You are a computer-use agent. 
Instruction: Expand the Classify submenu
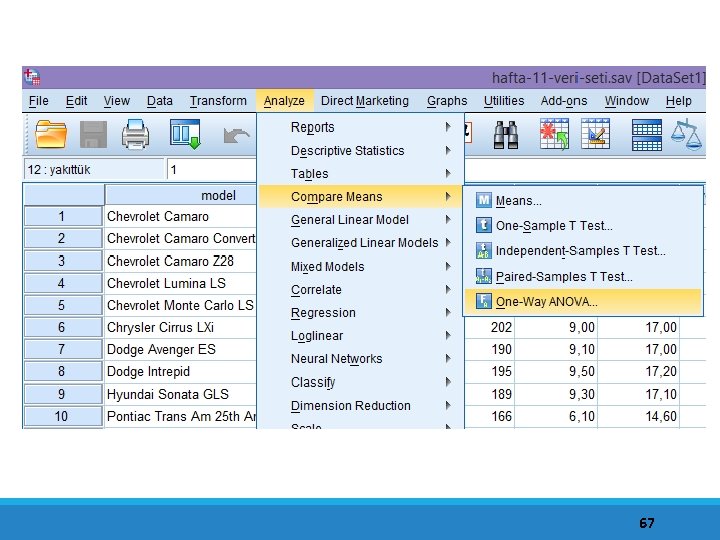[360, 382]
